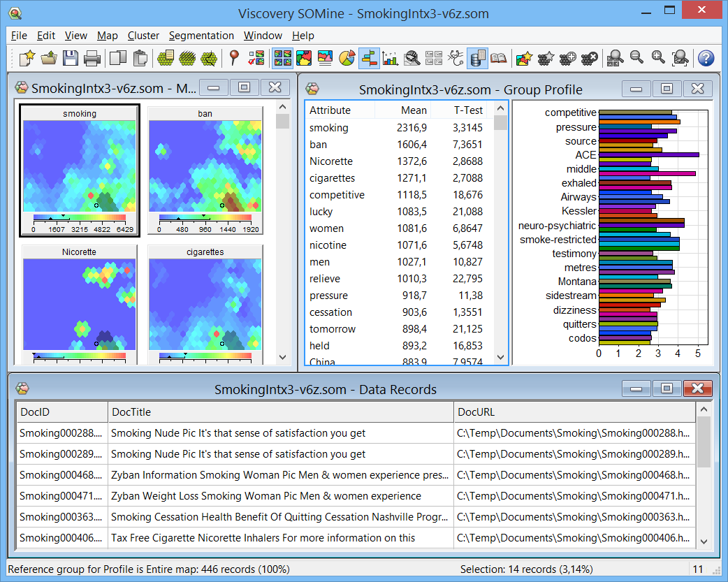The width and height of the screenshot is (728, 582).
Task: Click the open book icon
Action: (x=498, y=58)
